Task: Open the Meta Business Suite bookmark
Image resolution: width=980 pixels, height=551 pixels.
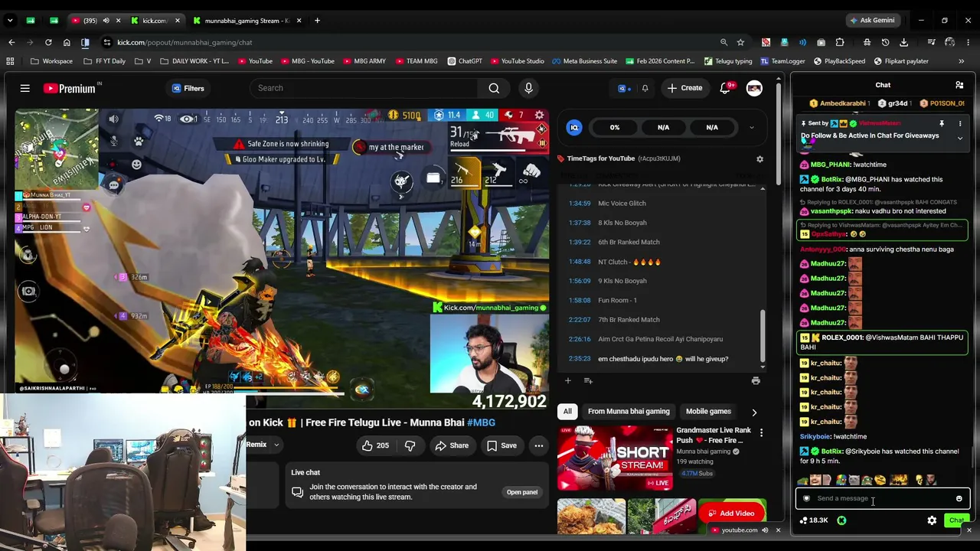Action: 583,61
